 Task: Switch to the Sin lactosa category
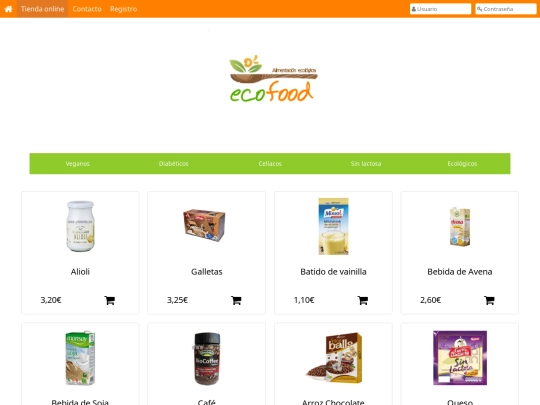coord(366,164)
